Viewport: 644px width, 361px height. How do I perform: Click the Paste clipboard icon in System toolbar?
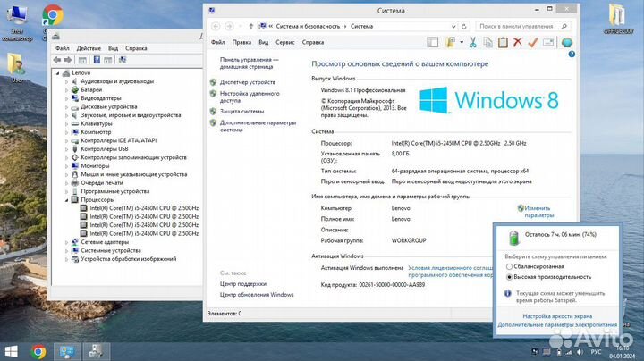[503, 42]
